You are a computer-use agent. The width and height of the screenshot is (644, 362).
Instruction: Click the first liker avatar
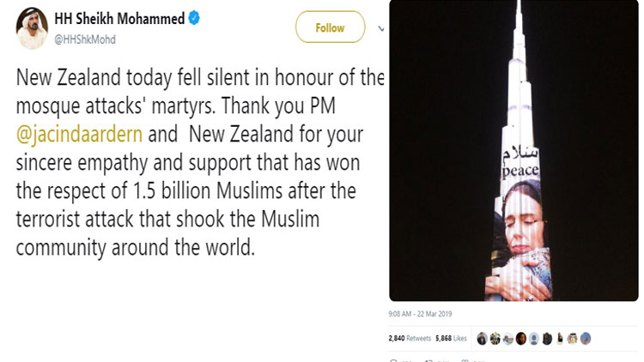tap(482, 339)
